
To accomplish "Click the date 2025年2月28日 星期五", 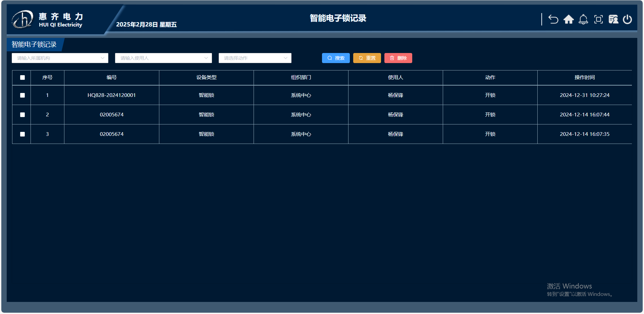I will point(146,24).
